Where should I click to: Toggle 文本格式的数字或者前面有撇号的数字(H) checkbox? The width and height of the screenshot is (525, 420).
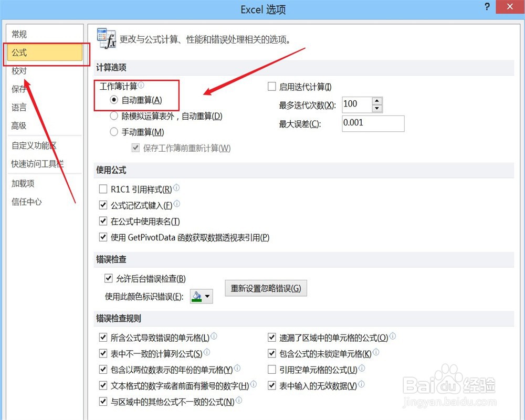click(103, 385)
